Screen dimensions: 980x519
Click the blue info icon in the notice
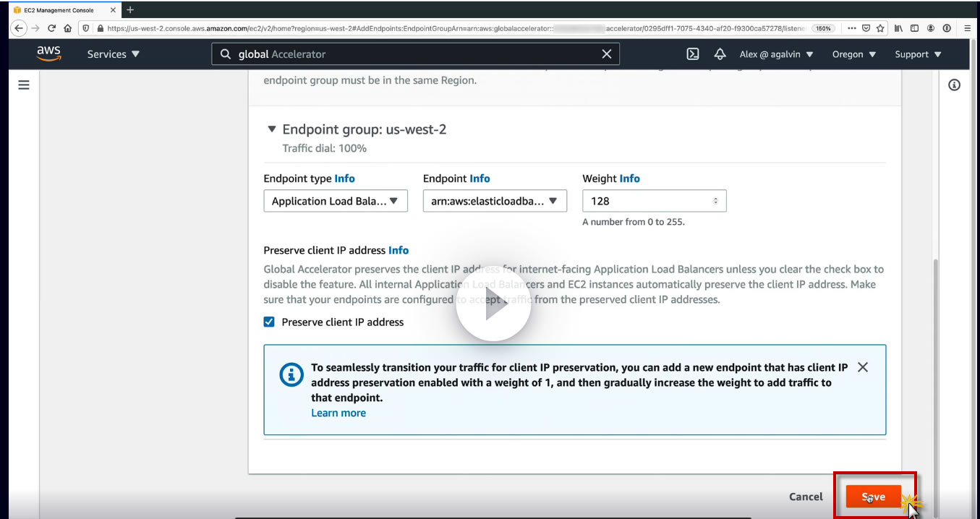(x=291, y=374)
